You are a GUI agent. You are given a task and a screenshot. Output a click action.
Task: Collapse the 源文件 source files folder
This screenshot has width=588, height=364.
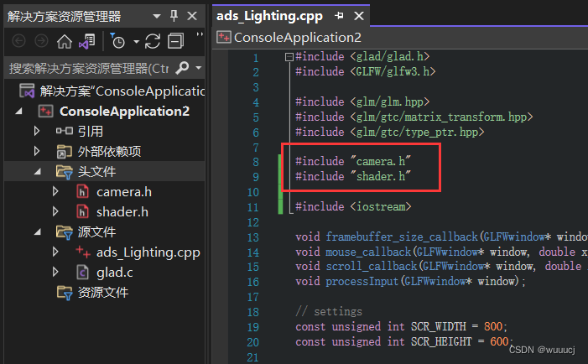point(38,232)
